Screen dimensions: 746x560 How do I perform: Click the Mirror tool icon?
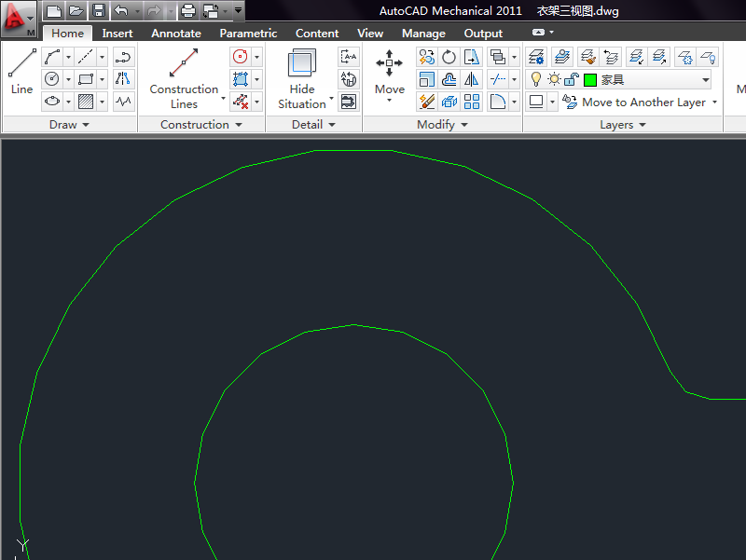click(x=472, y=79)
